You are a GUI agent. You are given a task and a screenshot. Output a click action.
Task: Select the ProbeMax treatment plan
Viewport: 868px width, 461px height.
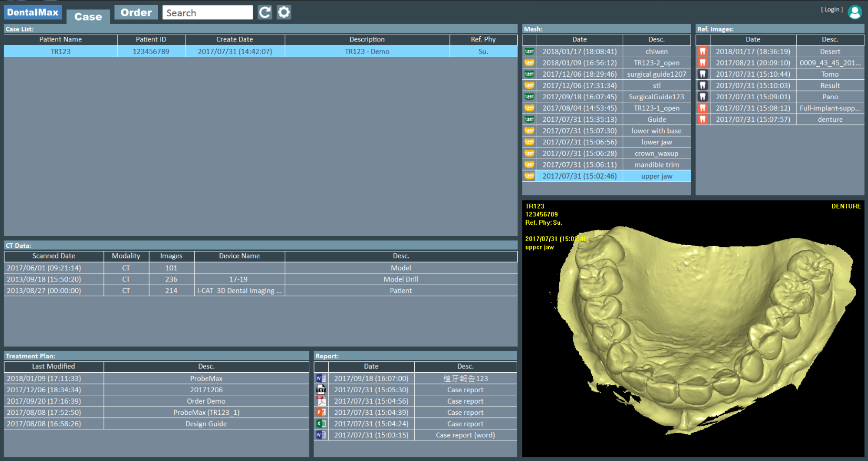click(156, 379)
